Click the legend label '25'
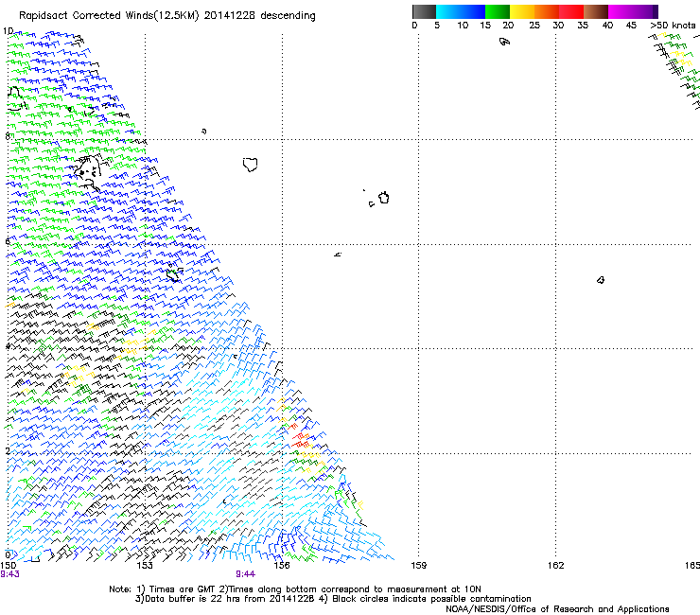 click(534, 26)
